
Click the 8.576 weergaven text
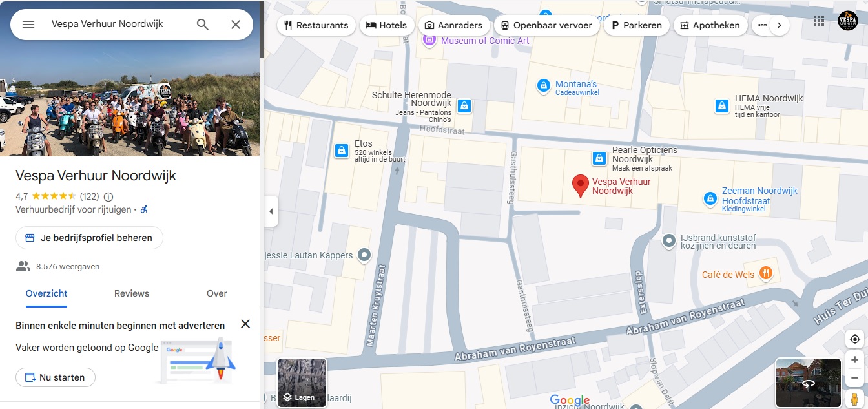tap(68, 266)
